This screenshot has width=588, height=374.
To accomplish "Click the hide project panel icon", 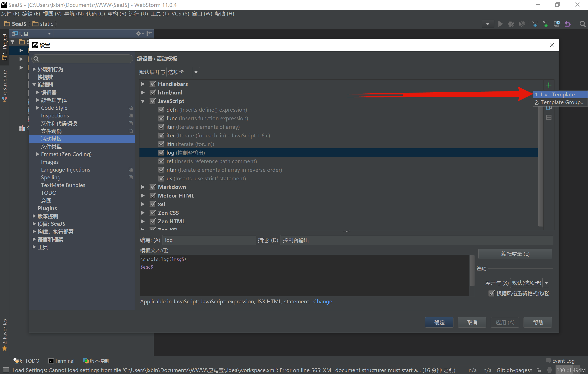I will [x=149, y=33].
